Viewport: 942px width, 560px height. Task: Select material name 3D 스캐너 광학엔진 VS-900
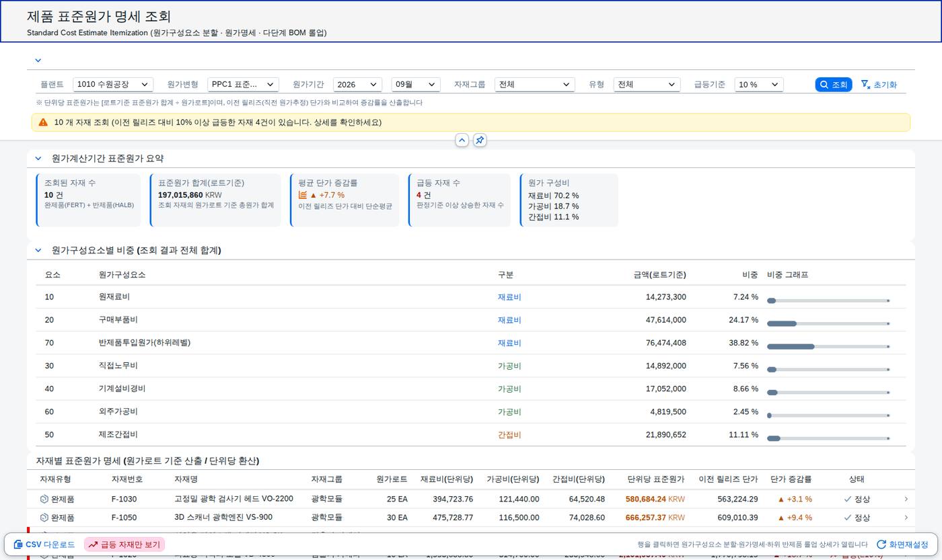coord(223,517)
